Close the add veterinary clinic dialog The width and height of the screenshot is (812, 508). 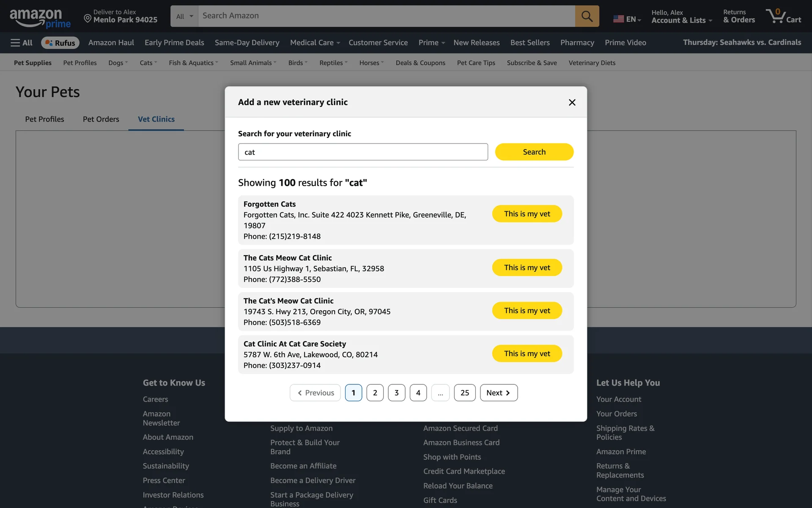click(572, 102)
